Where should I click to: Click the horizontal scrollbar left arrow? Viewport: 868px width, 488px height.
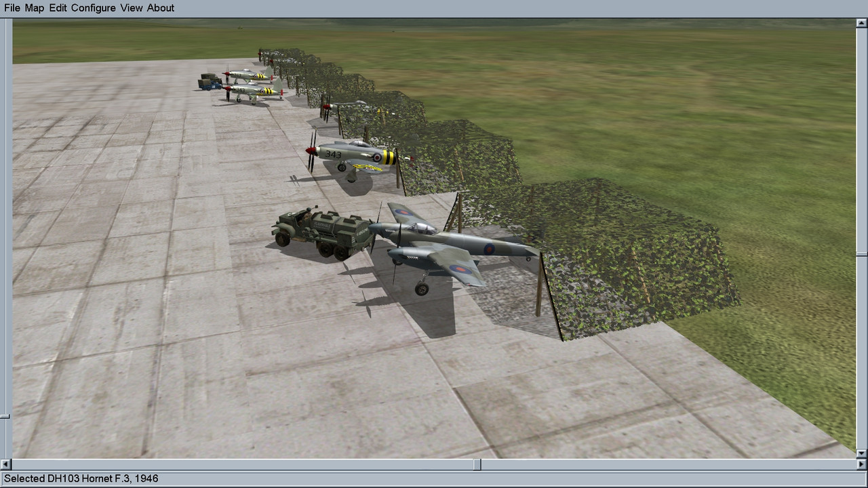(x=5, y=464)
